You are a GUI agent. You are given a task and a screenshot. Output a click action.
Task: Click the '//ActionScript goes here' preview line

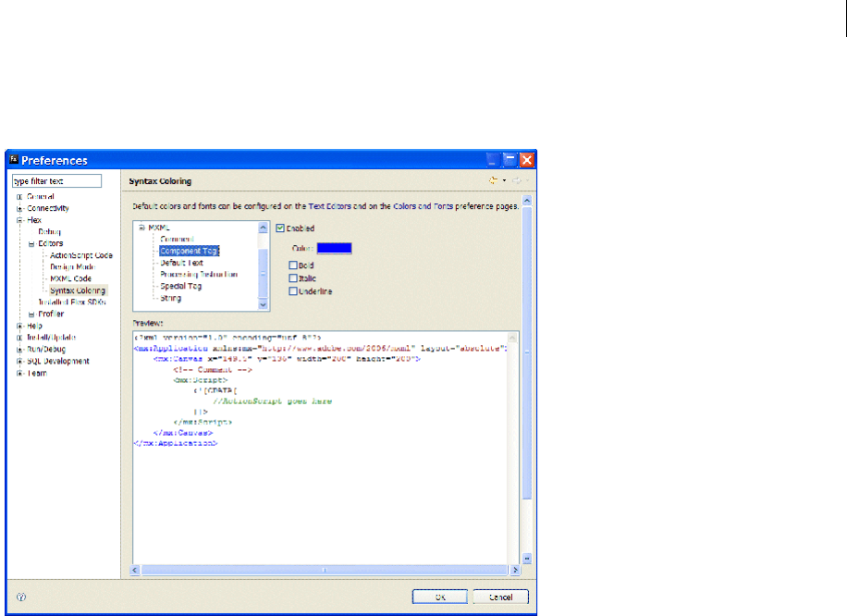click(272, 400)
